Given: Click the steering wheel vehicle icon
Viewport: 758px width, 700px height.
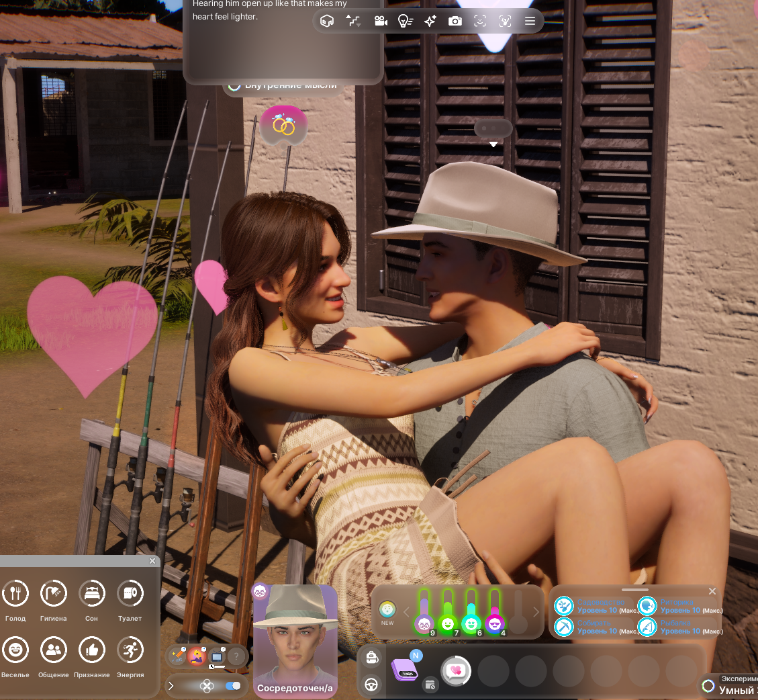Looking at the screenshot, I should click(x=371, y=685).
